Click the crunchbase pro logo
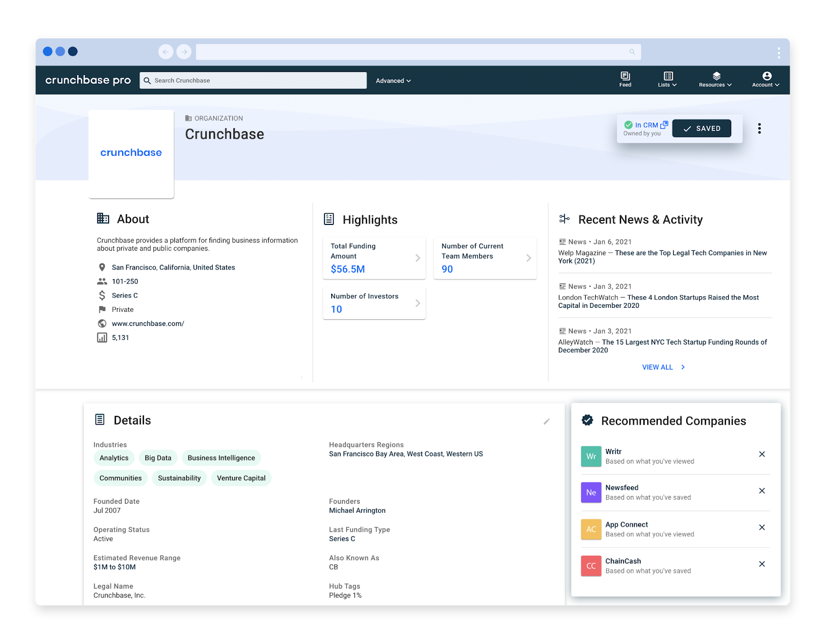The image size is (828, 644). tap(88, 80)
